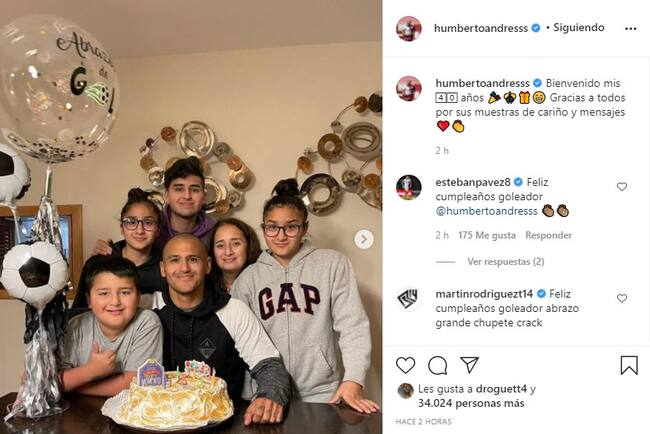Like estebanpavez8's comment
Image resolution: width=650 pixels, height=434 pixels.
(622, 187)
